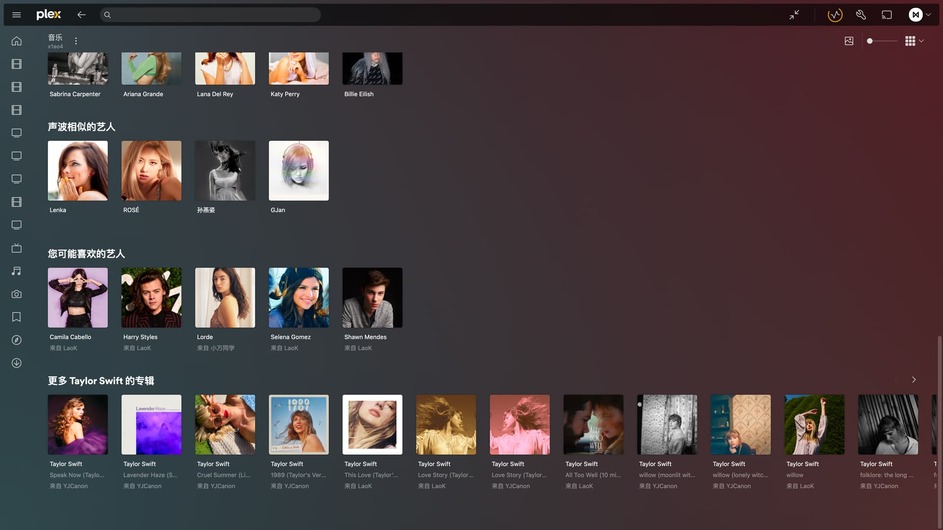
Task: Click the 声波相似的艺人 section heading
Action: [x=81, y=127]
